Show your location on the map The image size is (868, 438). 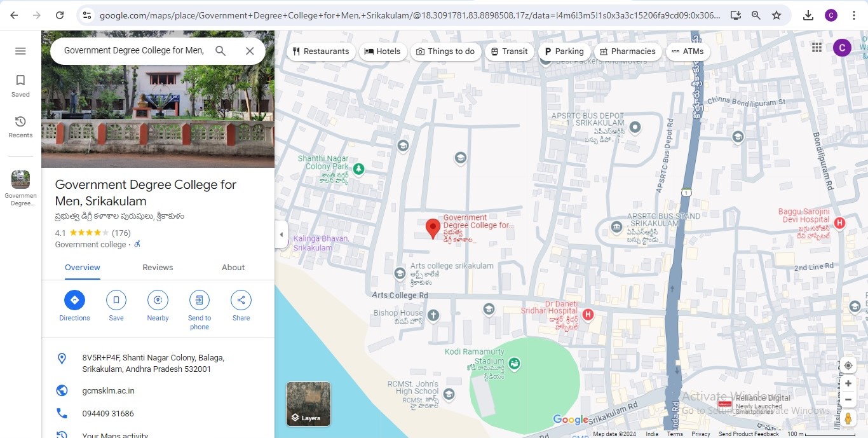click(848, 366)
